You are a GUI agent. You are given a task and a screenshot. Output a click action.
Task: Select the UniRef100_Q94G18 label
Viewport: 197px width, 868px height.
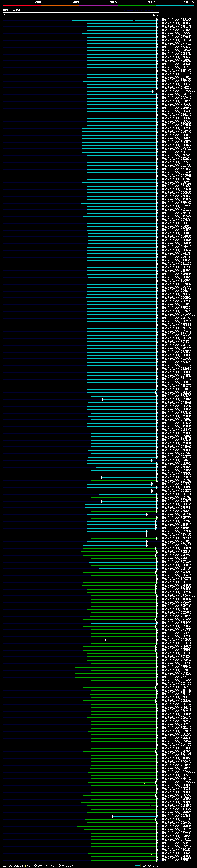[x=176, y=460]
